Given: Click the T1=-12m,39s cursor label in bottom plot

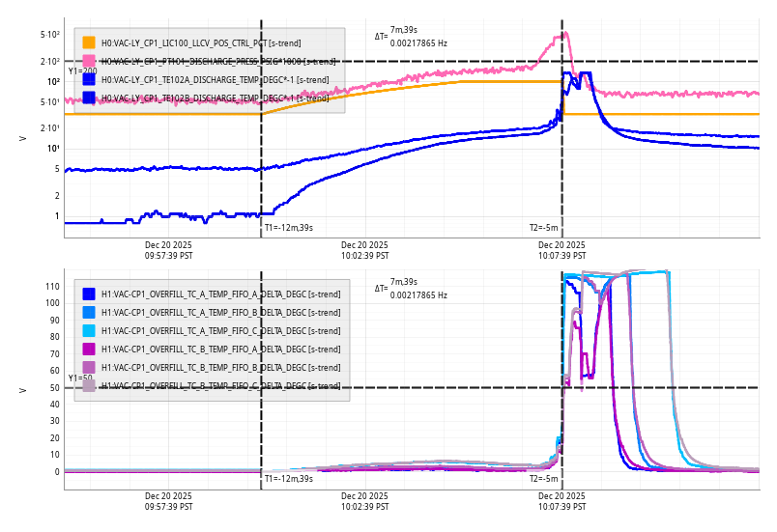Looking at the screenshot, I should 289,479.
